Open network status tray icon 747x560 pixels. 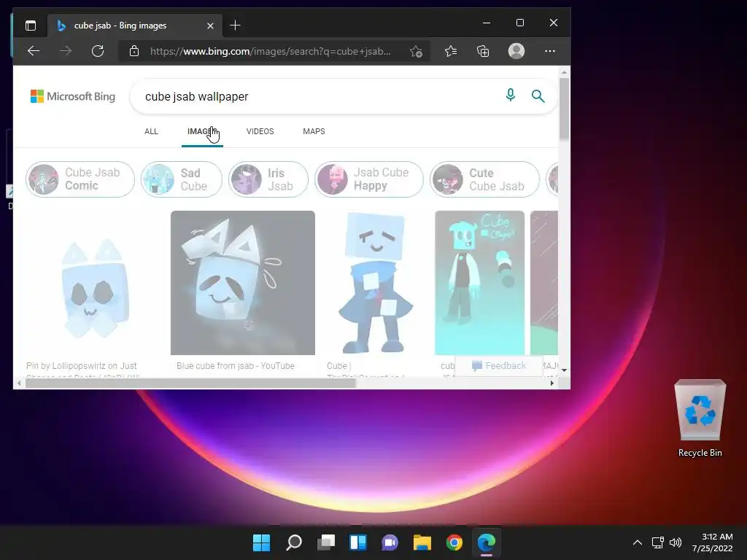point(658,542)
